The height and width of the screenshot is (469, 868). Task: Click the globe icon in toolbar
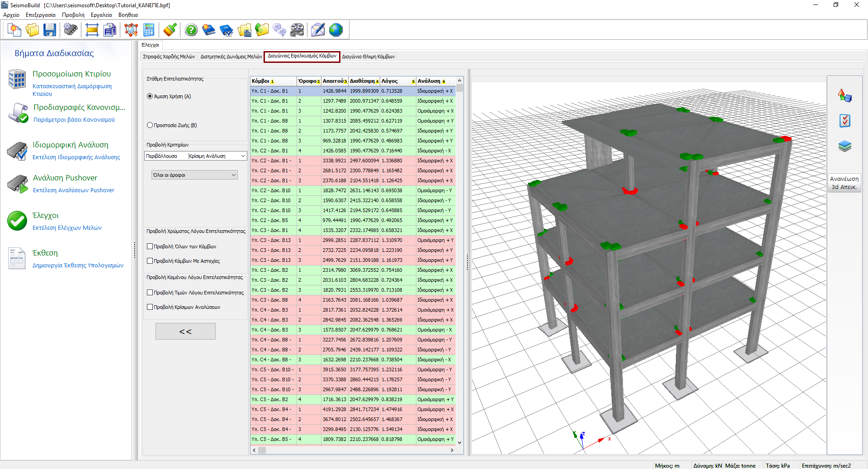click(x=336, y=30)
